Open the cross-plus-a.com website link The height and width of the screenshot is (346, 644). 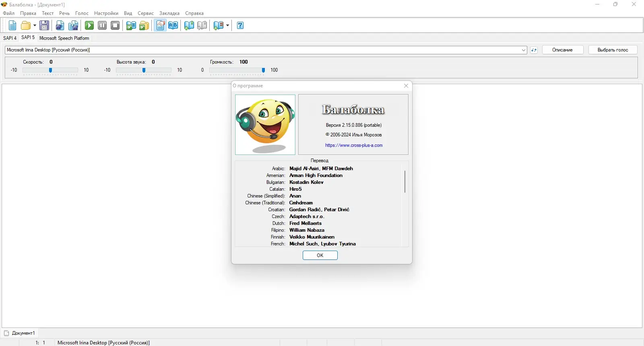pyautogui.click(x=354, y=145)
